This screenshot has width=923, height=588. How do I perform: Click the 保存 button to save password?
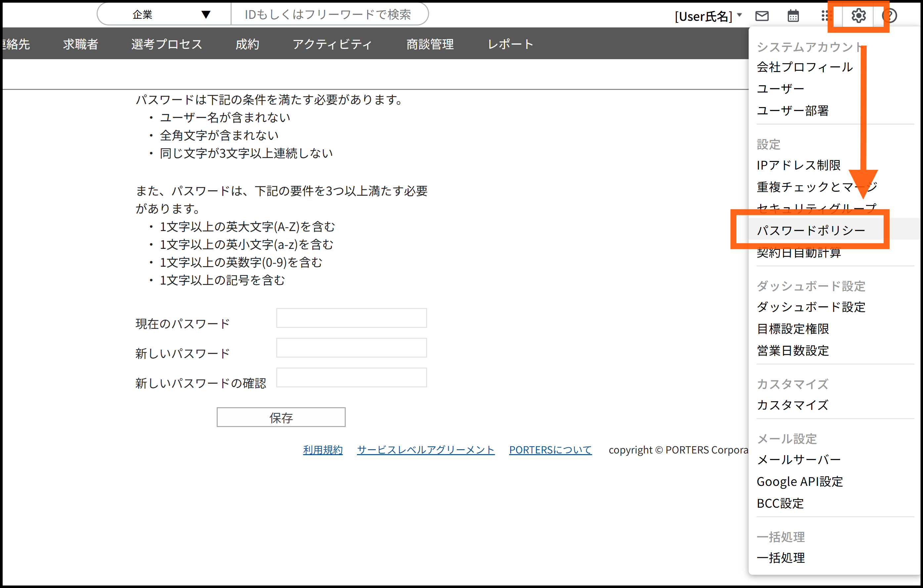281,417
